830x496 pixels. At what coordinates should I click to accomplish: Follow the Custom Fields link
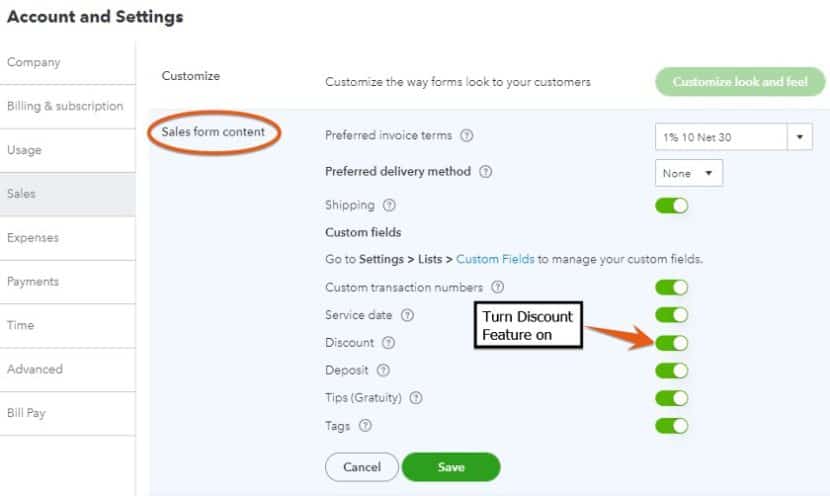(x=495, y=259)
